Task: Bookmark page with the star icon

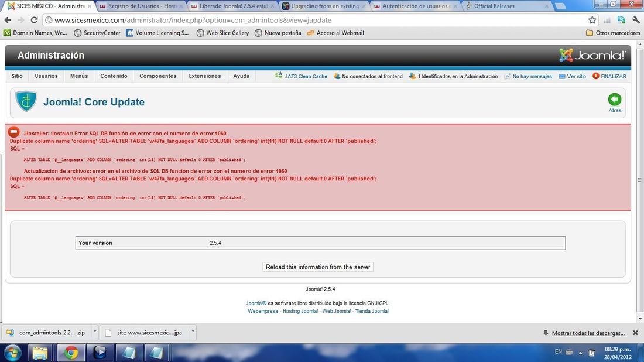Action: pos(592,20)
